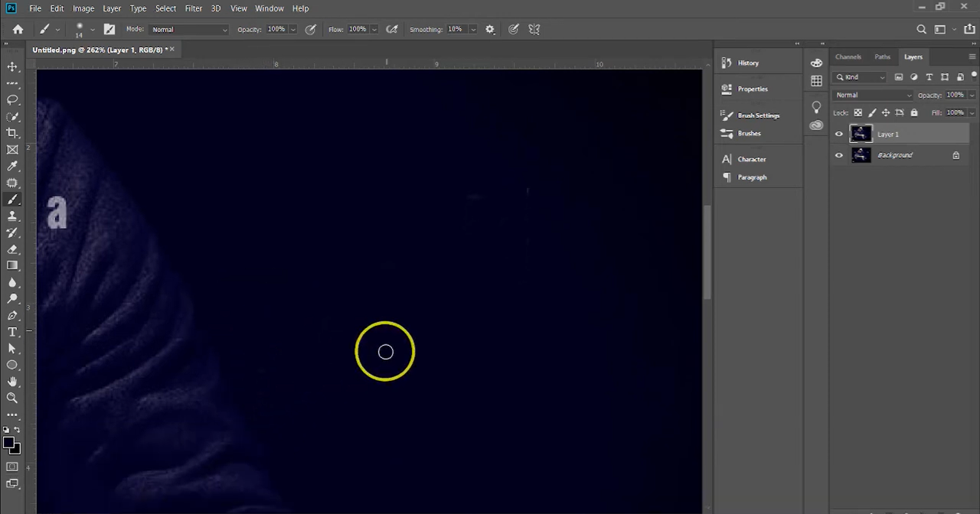Select the Path Selection tool
This screenshot has width=980, height=514.
pyautogui.click(x=12, y=349)
